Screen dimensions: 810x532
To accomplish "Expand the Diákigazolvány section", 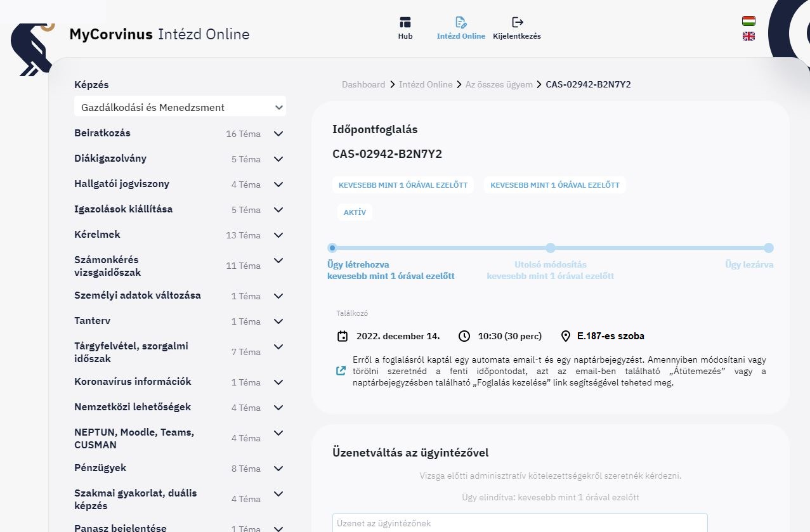I will coord(278,159).
